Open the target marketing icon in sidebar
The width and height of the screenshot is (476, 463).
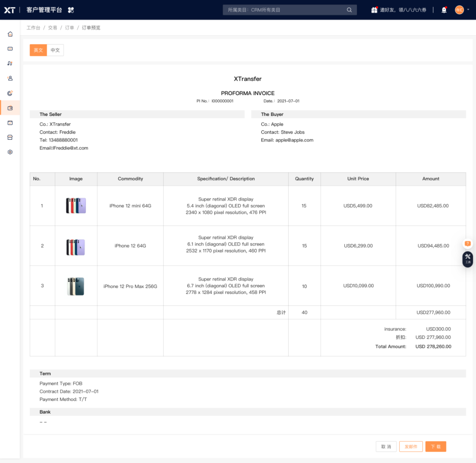click(x=10, y=93)
